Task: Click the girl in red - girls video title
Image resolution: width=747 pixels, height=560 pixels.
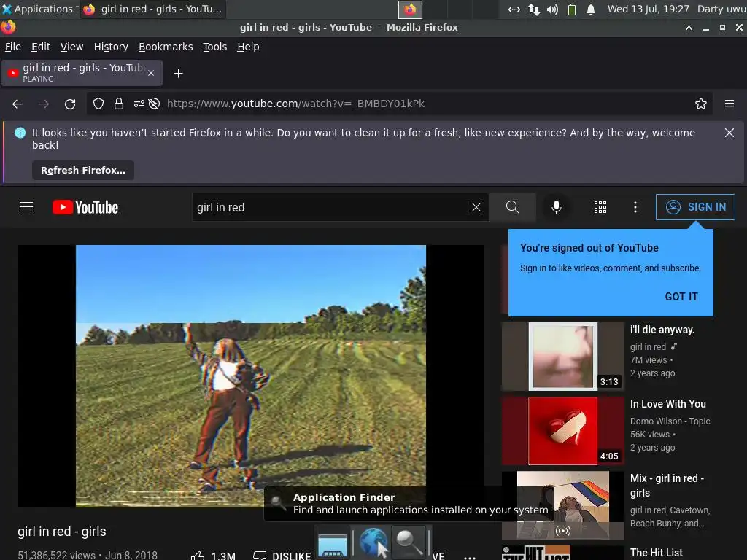Action: click(x=62, y=532)
